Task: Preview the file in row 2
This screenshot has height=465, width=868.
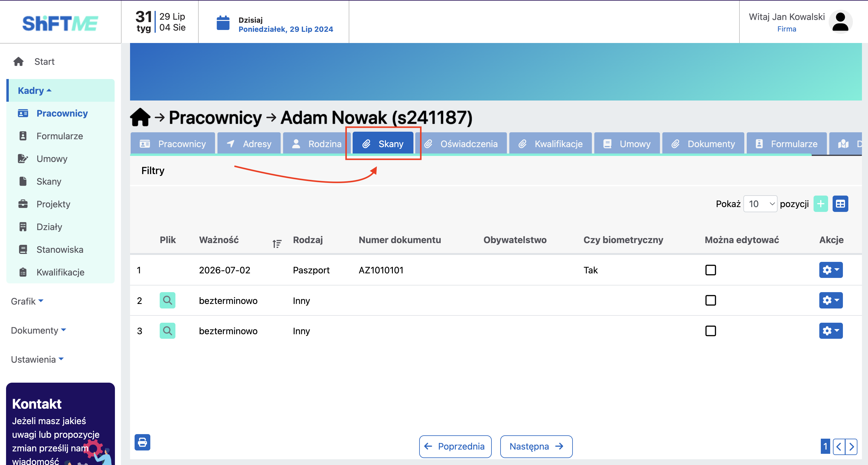Action: point(168,300)
